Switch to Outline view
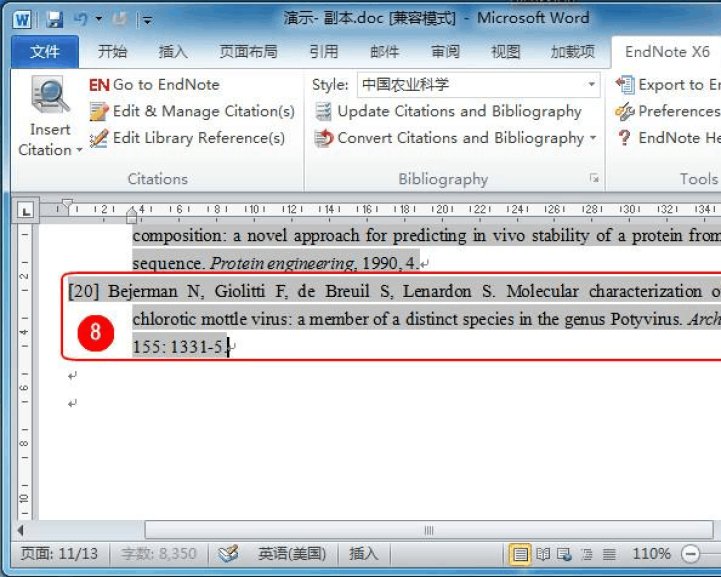Image resolution: width=721 pixels, height=577 pixels. pos(587,554)
